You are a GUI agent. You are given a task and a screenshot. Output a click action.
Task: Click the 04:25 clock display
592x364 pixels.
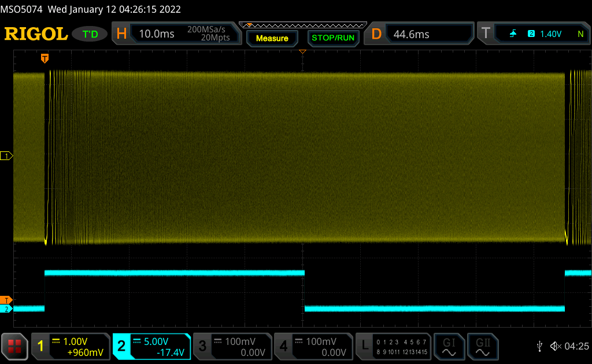tap(576, 346)
